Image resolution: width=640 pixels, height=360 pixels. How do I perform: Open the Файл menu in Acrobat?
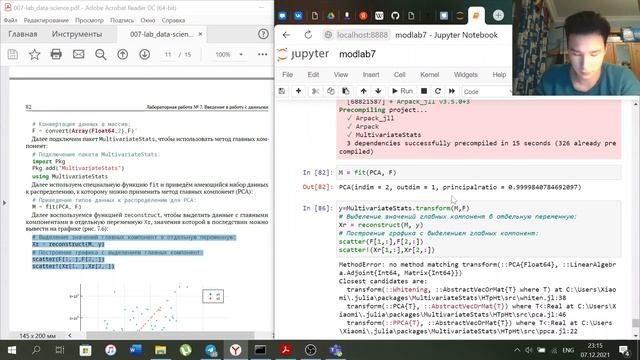tap(10, 20)
